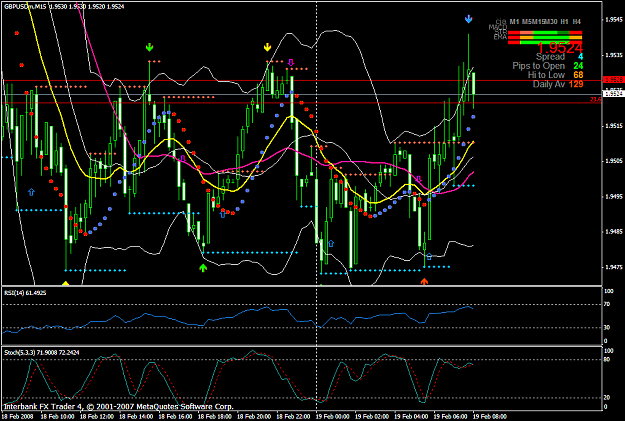Click the 70 level on the RSI scale

pos(607,305)
